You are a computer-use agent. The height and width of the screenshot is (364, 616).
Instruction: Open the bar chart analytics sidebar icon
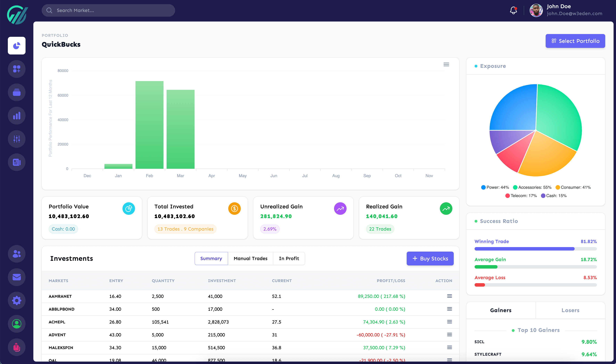point(17,116)
